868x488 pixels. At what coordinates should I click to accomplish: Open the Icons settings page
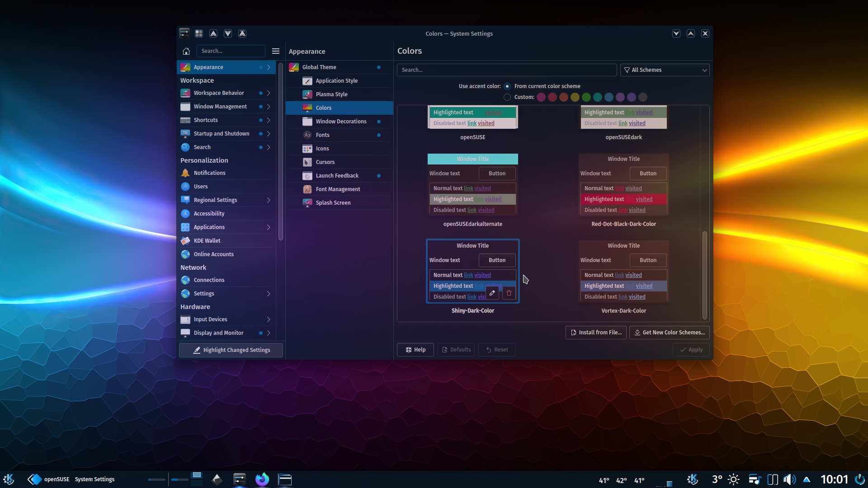(339, 149)
